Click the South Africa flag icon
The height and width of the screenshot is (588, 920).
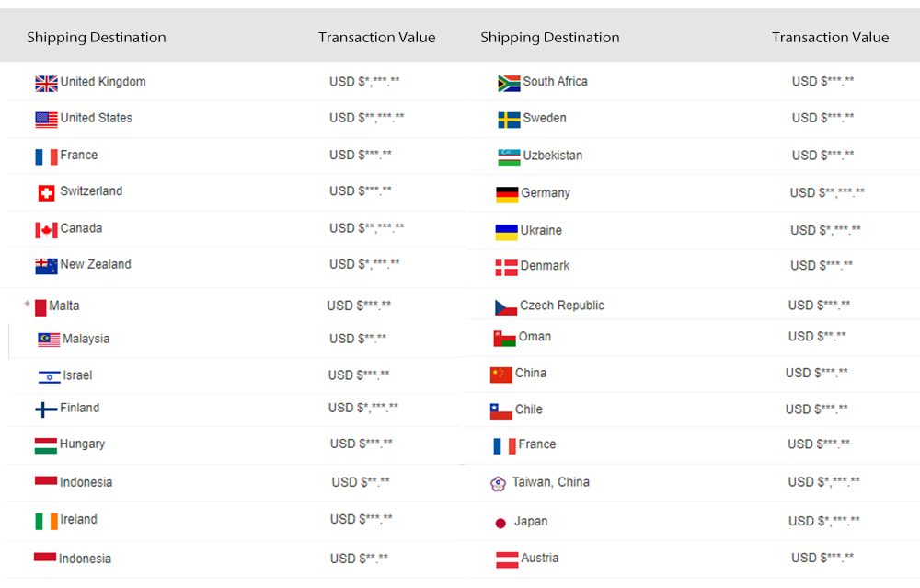tap(509, 84)
